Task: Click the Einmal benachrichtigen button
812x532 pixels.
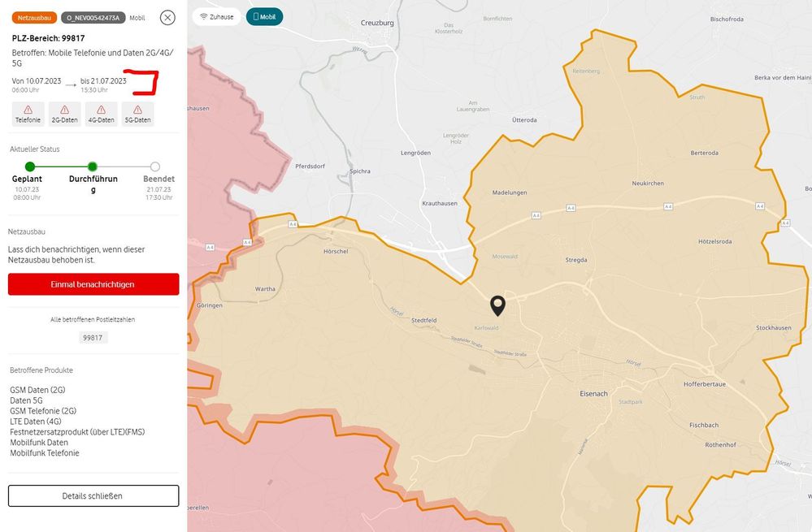Action: [93, 284]
